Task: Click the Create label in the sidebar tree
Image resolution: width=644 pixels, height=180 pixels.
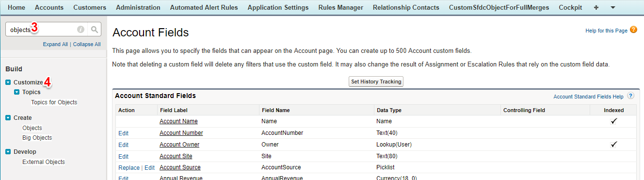Action: pos(23,118)
